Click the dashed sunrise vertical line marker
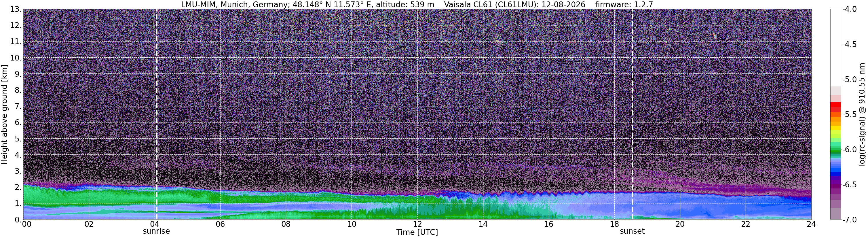868x238 pixels. click(156, 114)
